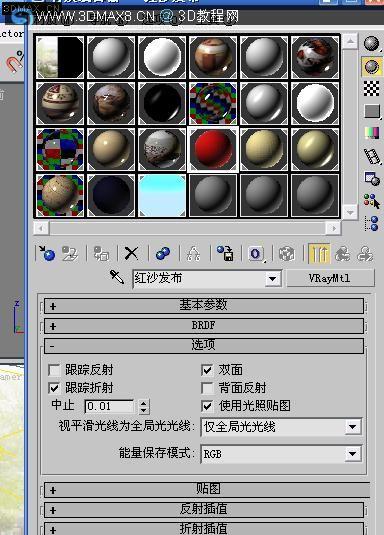Click sample slots horizontal scrollbar right arrow
Screen dimensions: 384x535
pos(333,228)
